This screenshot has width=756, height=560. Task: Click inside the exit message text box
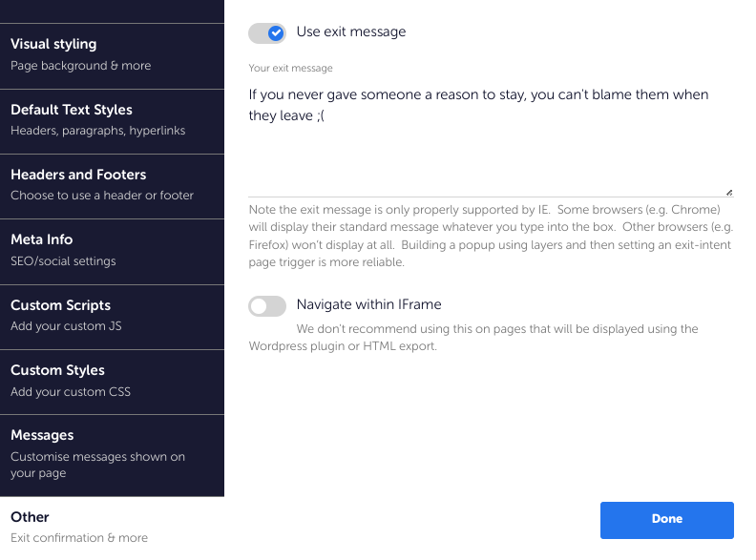[491, 138]
